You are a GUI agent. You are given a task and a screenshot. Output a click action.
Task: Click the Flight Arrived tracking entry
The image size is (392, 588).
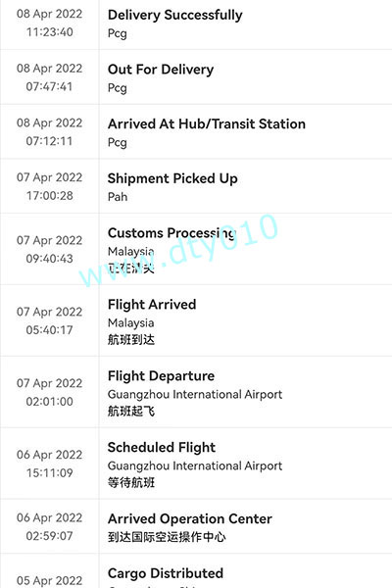click(196, 320)
